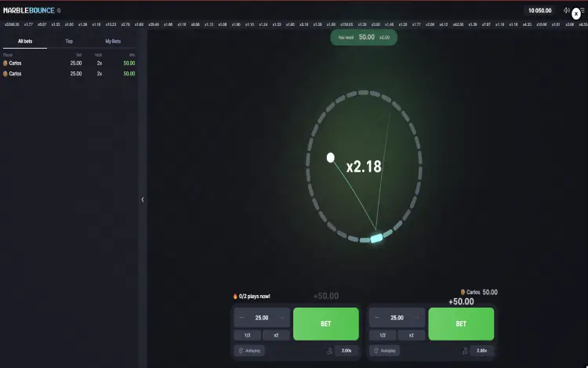This screenshot has height=368, width=588.
Task: Click the Win column header
Action: click(132, 55)
